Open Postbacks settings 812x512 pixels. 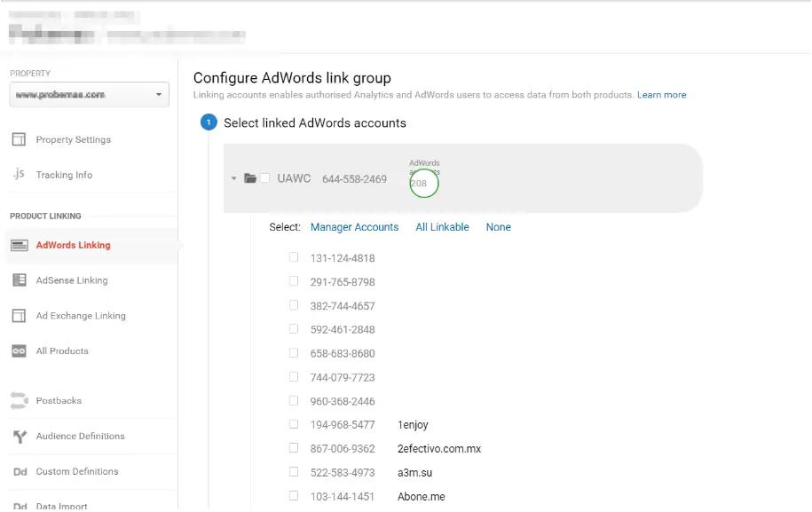[x=59, y=401]
